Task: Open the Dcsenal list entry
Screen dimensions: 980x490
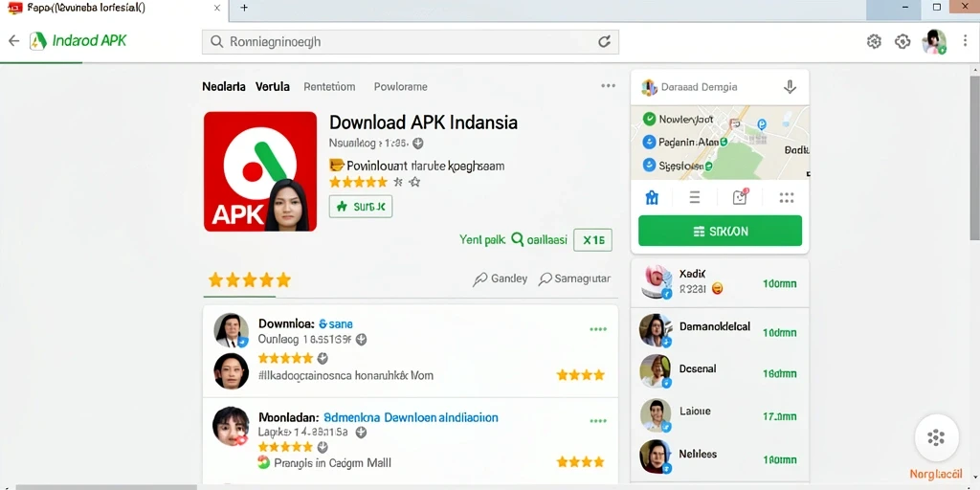Action: click(720, 372)
